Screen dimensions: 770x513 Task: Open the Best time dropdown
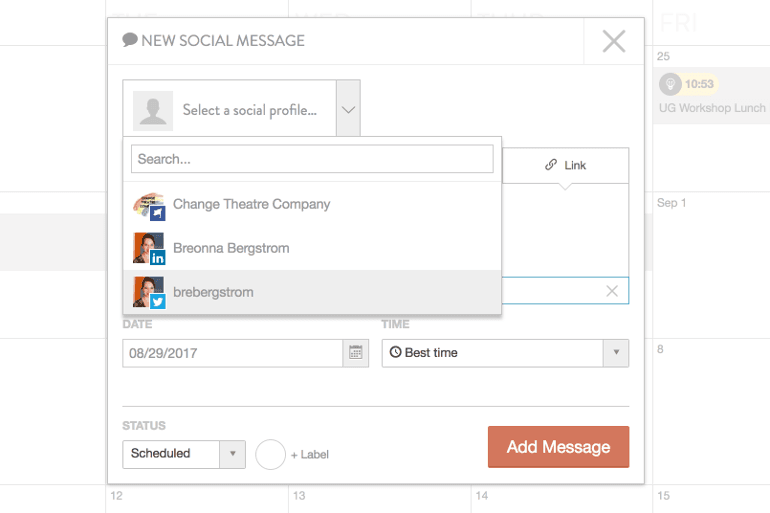click(505, 353)
